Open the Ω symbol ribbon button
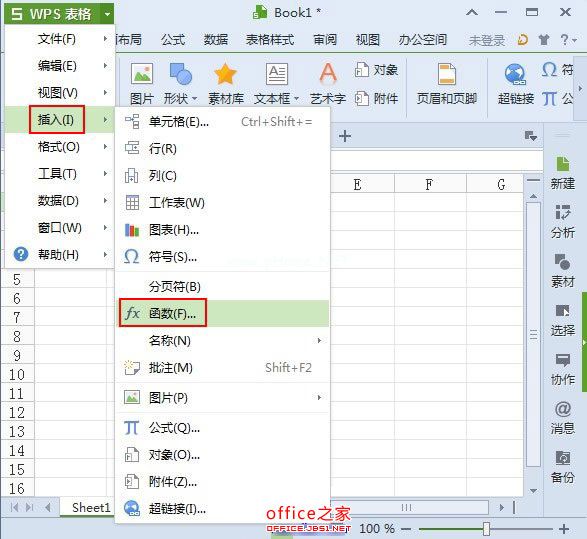Viewport: 587px width, 539px height. (557, 70)
